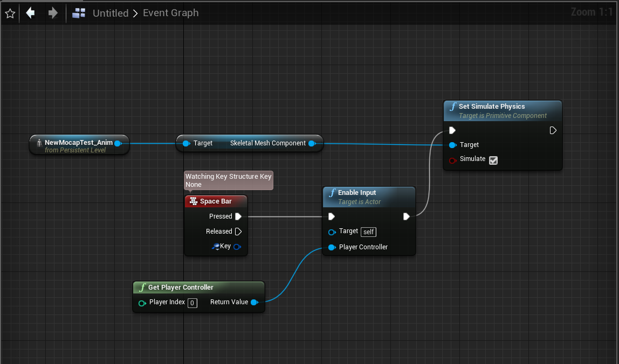Image resolution: width=619 pixels, height=364 pixels.
Task: Select Event Graph in the breadcrumb
Action: point(170,13)
